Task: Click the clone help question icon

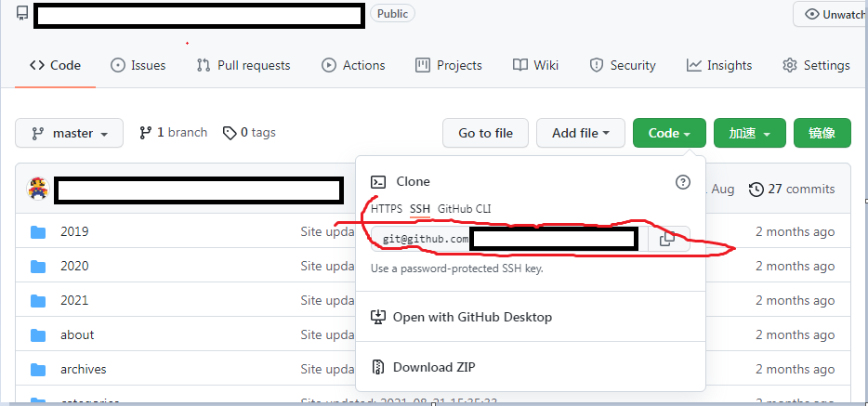Action: pyautogui.click(x=683, y=182)
